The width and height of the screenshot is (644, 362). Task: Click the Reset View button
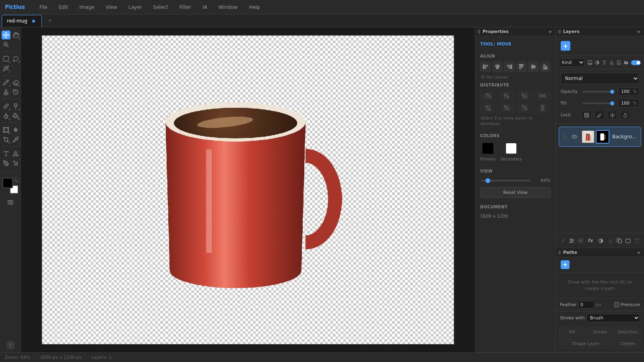[x=515, y=192]
